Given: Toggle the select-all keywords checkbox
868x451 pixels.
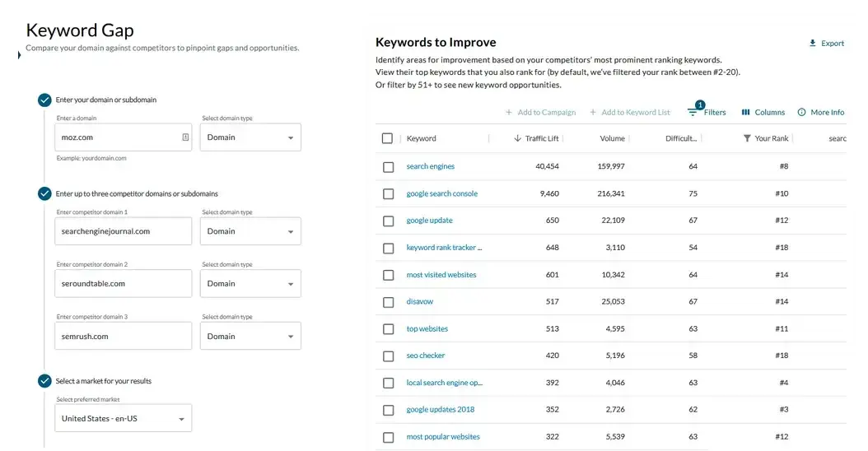Looking at the screenshot, I should (x=388, y=139).
